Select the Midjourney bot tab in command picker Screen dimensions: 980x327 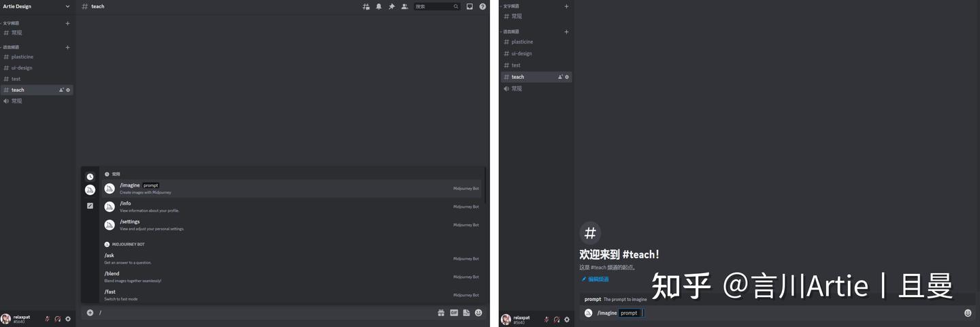(90, 190)
